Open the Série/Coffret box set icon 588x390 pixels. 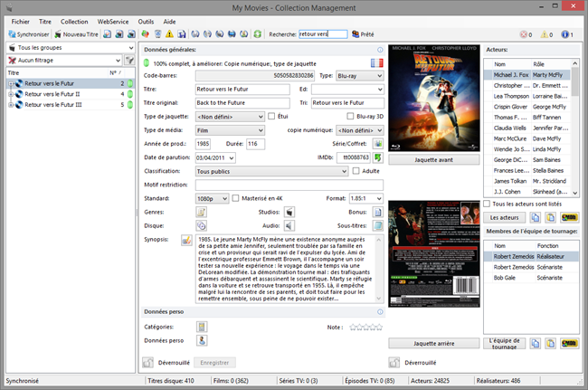click(x=377, y=144)
